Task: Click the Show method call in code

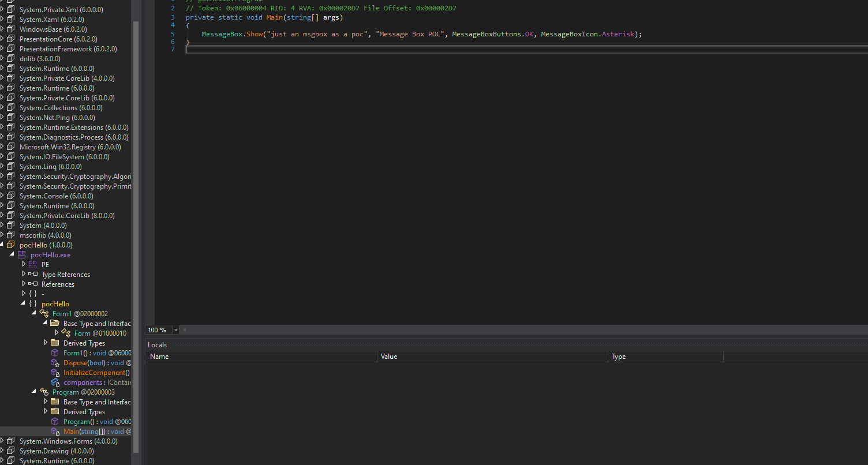Action: 255,35
